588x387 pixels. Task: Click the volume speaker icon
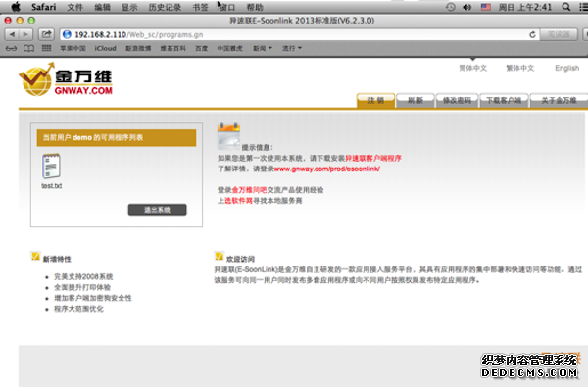tap(466, 7)
